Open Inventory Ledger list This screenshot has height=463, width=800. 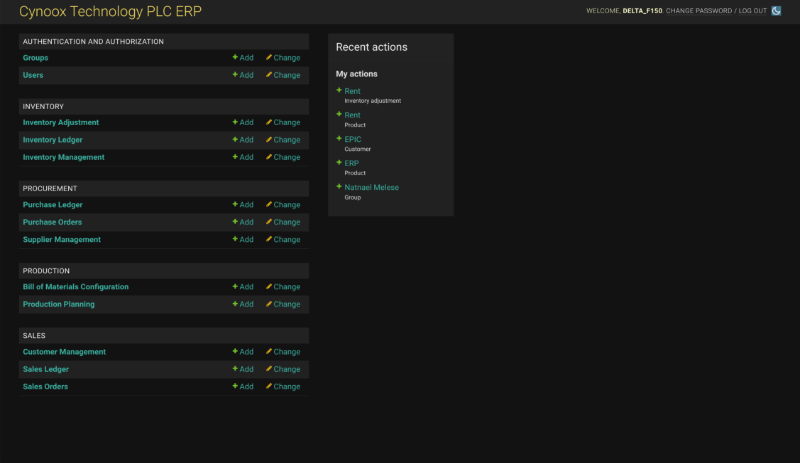pos(53,140)
